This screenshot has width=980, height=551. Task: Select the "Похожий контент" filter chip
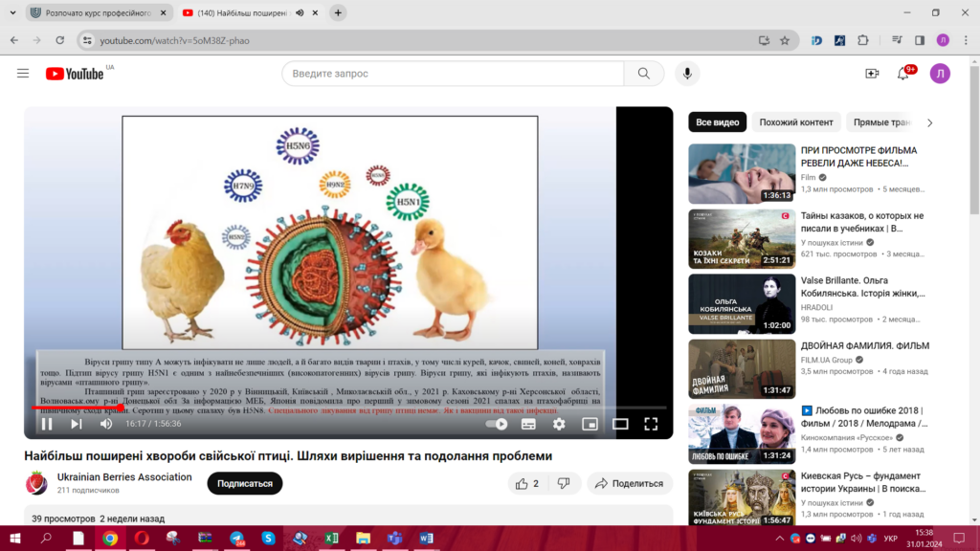[x=796, y=122]
